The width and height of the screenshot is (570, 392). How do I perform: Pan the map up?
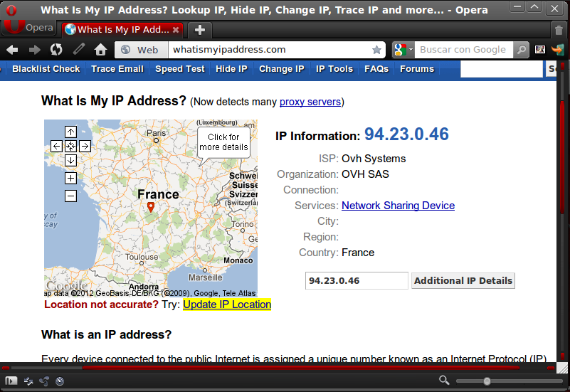tap(70, 132)
